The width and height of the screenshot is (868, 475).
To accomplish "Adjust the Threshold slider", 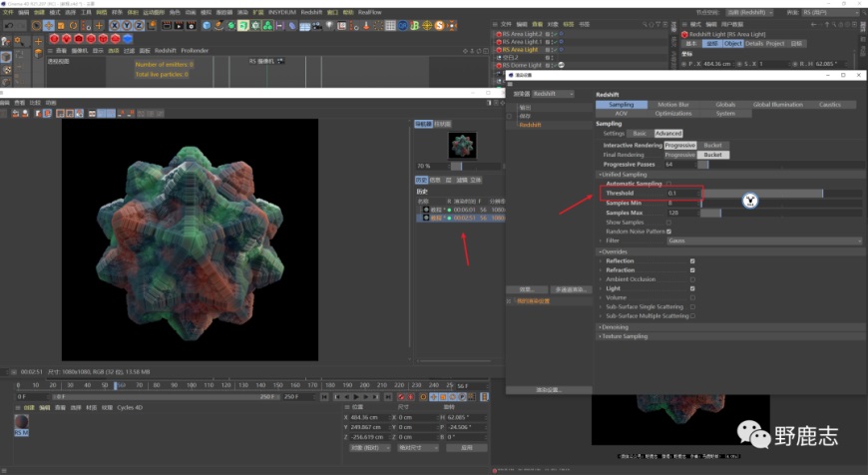I will (781, 194).
